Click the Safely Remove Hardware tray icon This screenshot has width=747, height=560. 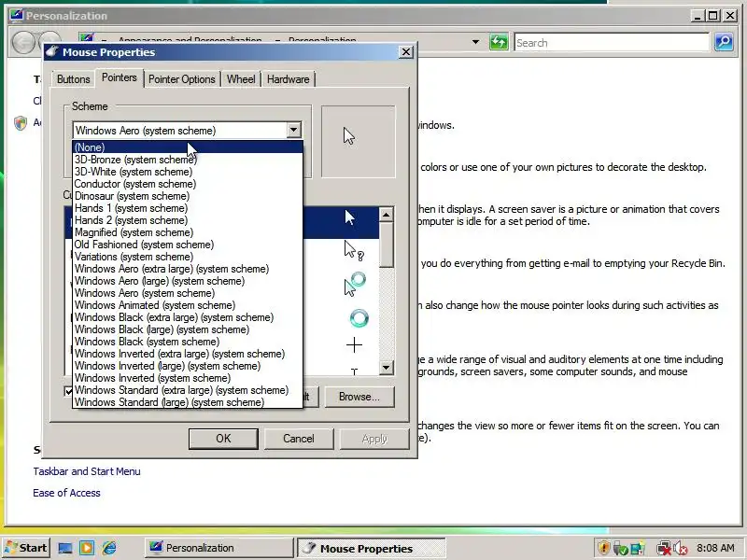(x=620, y=548)
